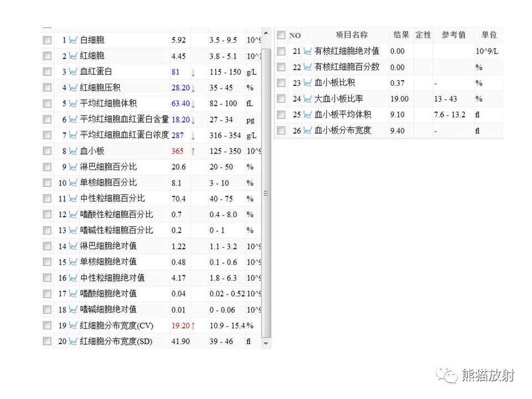The width and height of the screenshot is (532, 399).
Task: Click the 结果 column header
Action: (401, 35)
